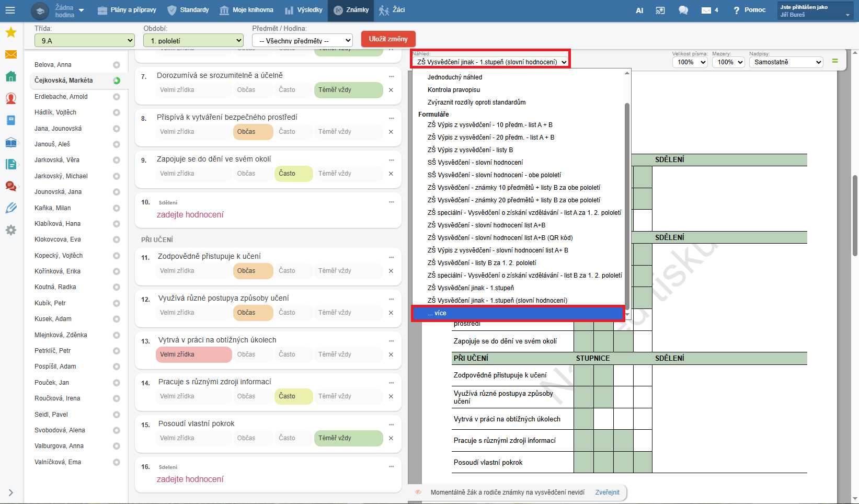Open the envelope messages icon in sidebar
The width and height of the screenshot is (859, 504).
tap(10, 54)
